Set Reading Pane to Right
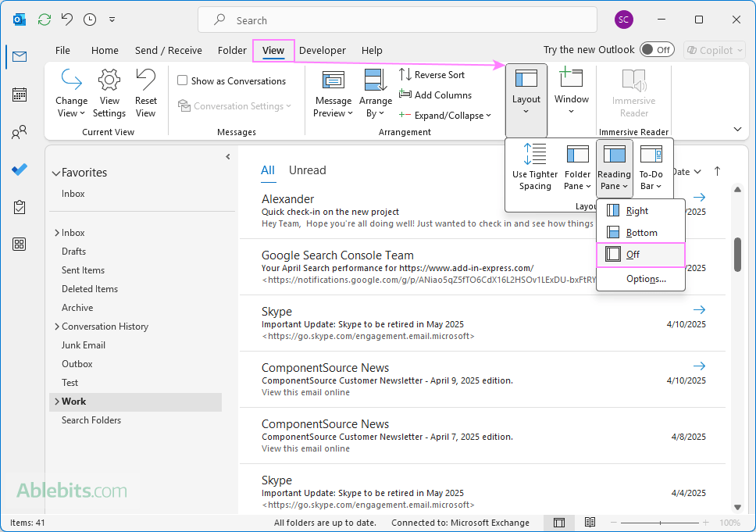Screen dimensions: 756x532 [x=640, y=211]
